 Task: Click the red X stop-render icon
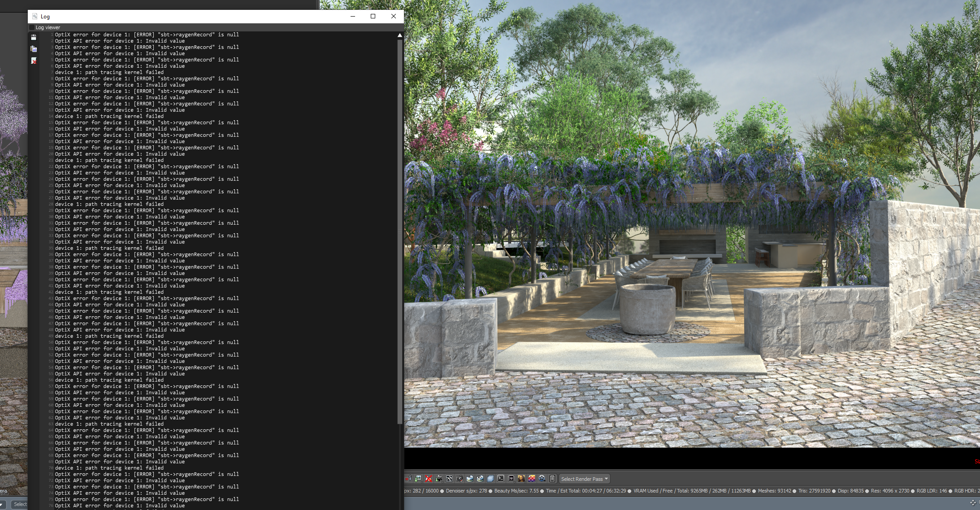(429, 479)
